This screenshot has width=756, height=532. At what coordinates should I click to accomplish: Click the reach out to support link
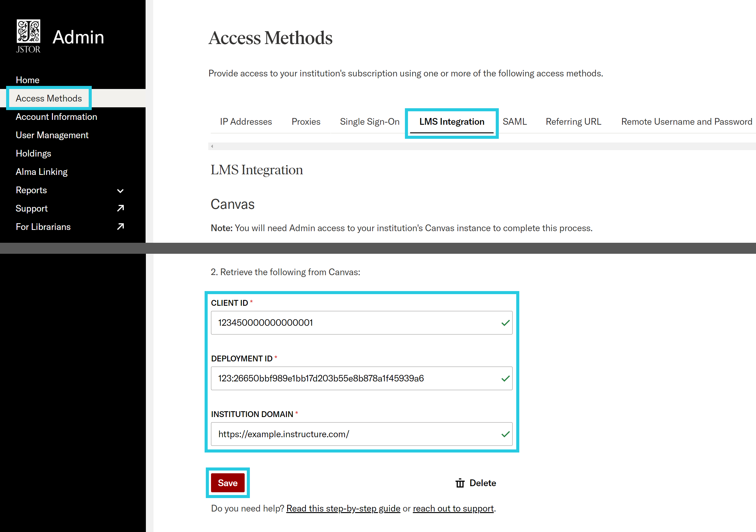coord(453,508)
